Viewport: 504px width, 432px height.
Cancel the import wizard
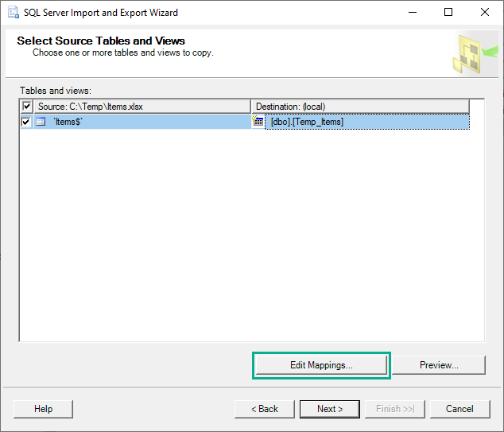[x=459, y=409]
